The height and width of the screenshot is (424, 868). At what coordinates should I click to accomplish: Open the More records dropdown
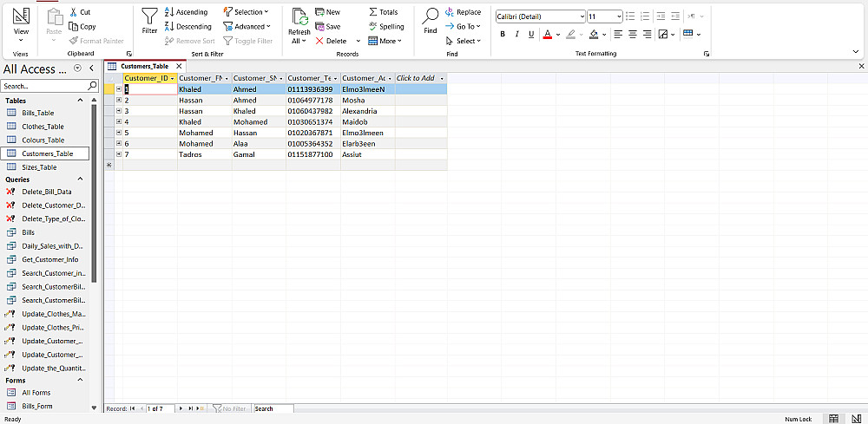point(385,41)
